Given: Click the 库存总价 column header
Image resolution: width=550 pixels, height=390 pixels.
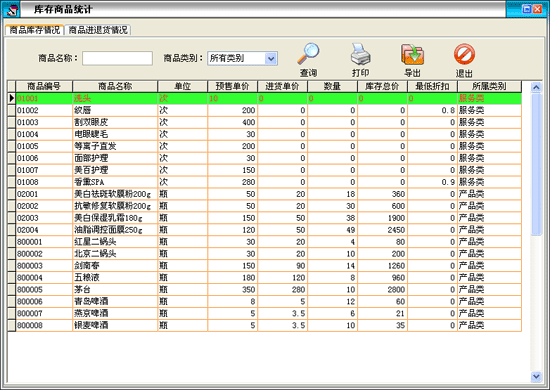Looking at the screenshot, I should 382,86.
